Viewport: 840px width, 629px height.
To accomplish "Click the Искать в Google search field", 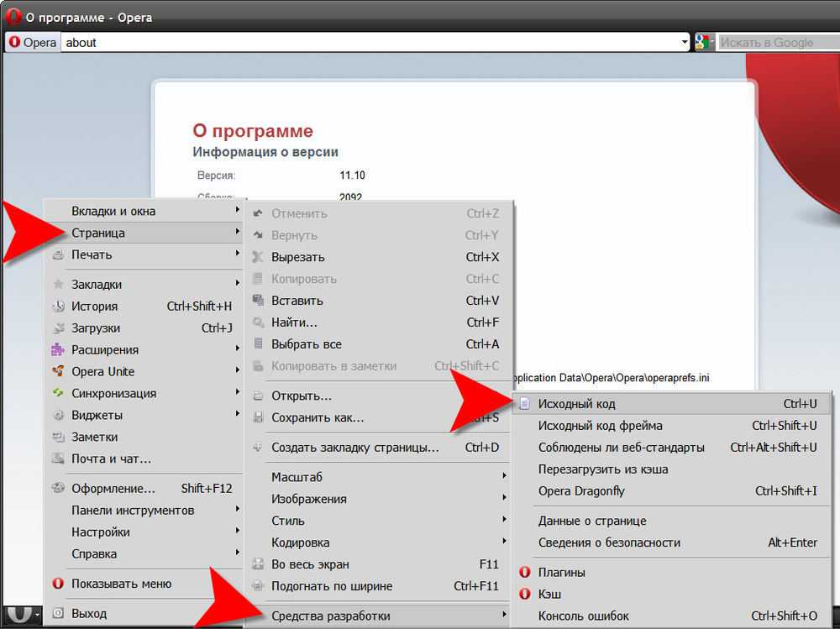I will tap(778, 42).
